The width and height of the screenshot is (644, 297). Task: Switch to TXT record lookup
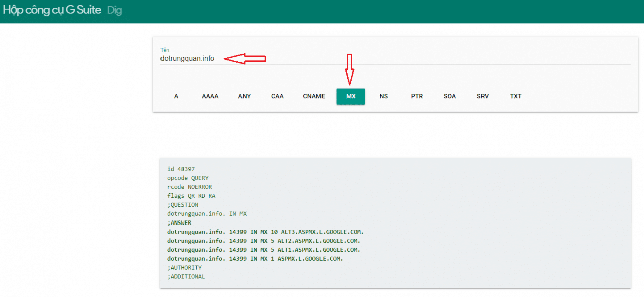click(x=516, y=96)
